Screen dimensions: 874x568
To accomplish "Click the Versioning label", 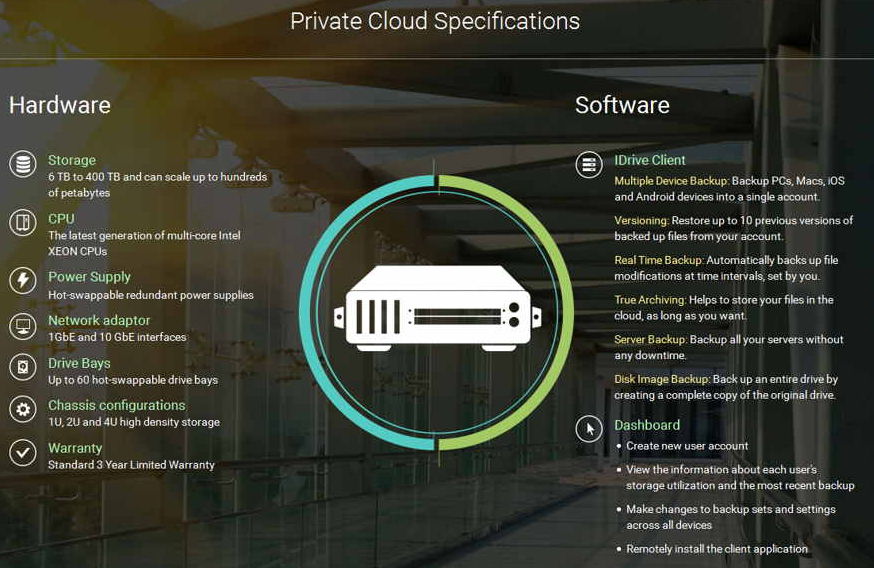I will 642,220.
